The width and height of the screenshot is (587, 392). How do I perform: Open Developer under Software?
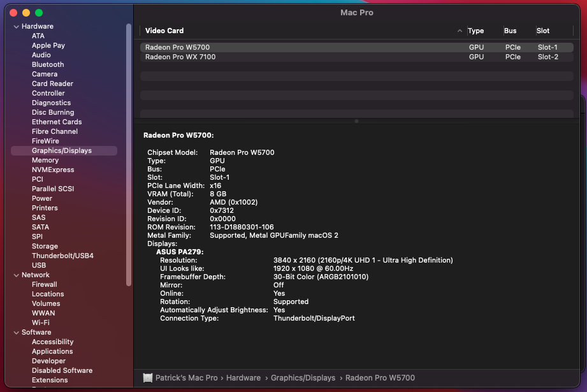(x=48, y=361)
